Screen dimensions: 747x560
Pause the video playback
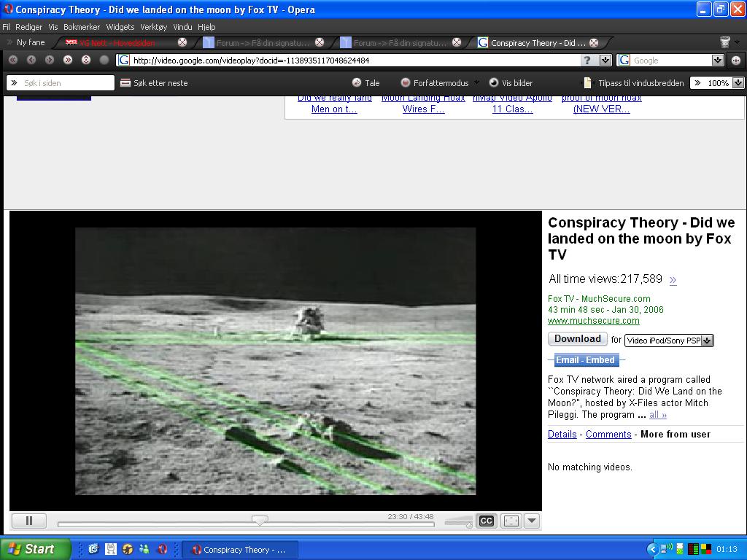click(28, 521)
